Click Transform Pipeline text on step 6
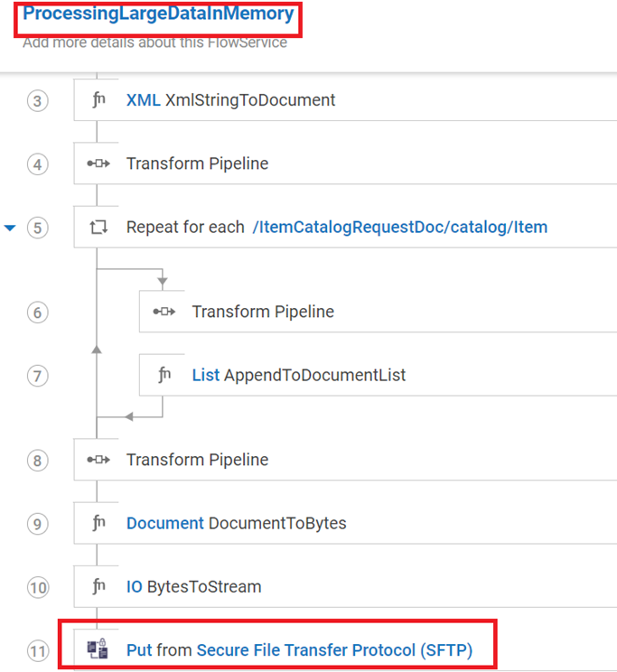Image resolution: width=617 pixels, height=672 pixels. [263, 312]
